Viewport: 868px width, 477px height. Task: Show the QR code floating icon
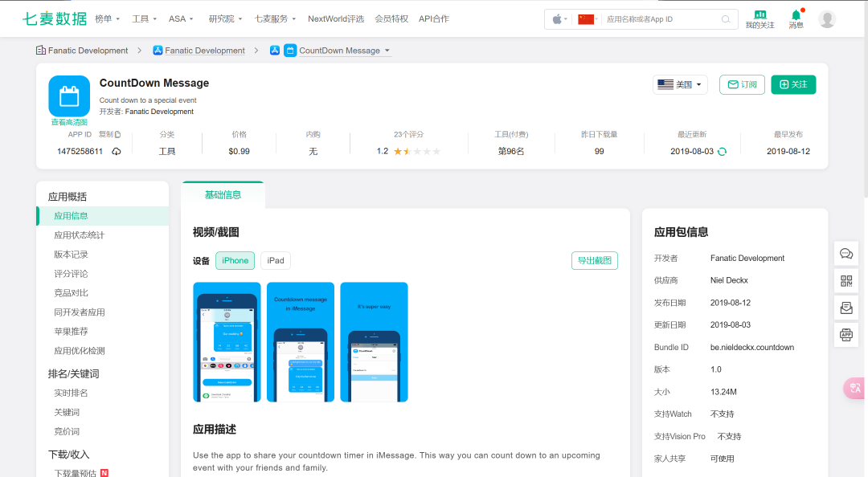tap(846, 280)
